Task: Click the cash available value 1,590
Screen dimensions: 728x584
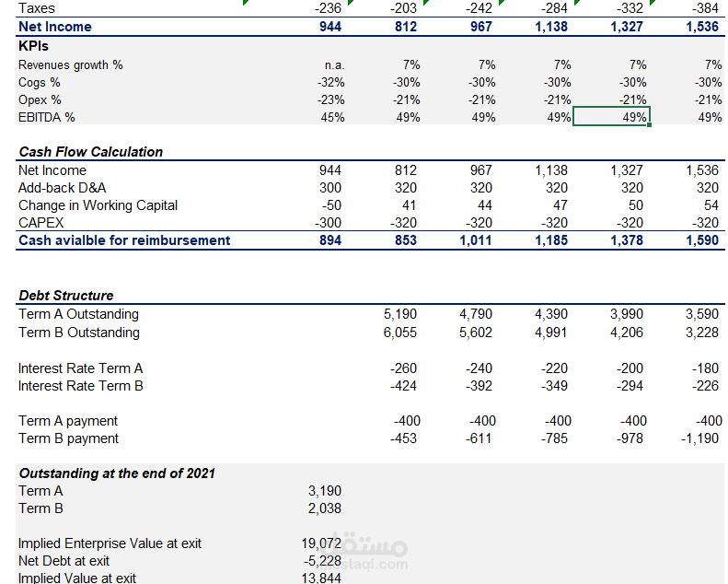Action: 702,240
